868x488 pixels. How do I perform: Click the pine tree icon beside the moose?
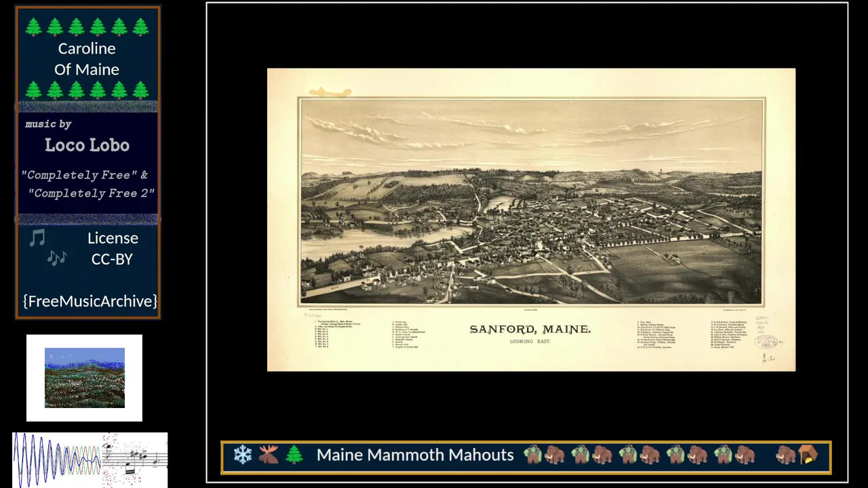click(294, 455)
